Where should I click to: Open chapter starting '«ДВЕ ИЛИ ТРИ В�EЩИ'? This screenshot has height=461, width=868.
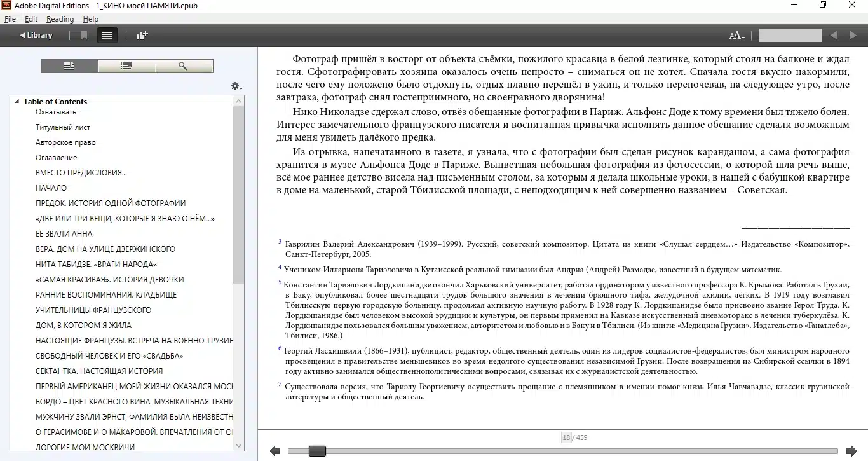click(x=125, y=219)
